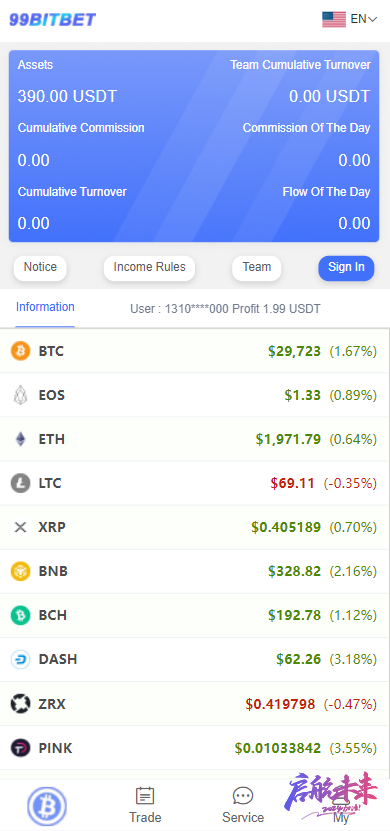
Task: Open the EN language dropdown
Action: 364,19
